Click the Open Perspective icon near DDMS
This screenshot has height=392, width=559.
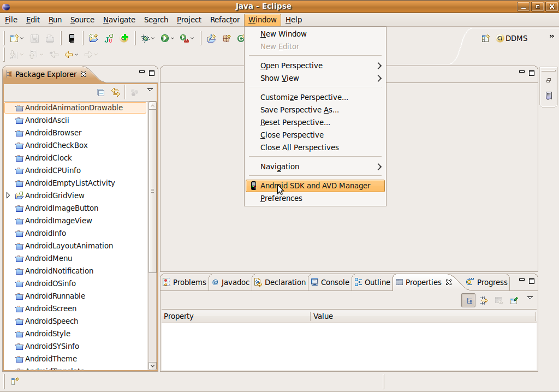point(485,39)
